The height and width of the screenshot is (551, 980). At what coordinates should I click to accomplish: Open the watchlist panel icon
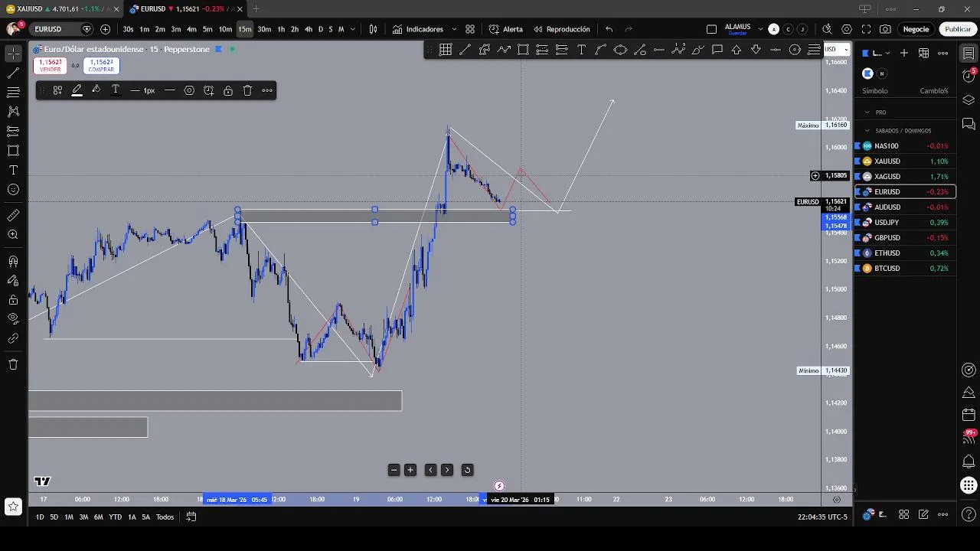969,54
